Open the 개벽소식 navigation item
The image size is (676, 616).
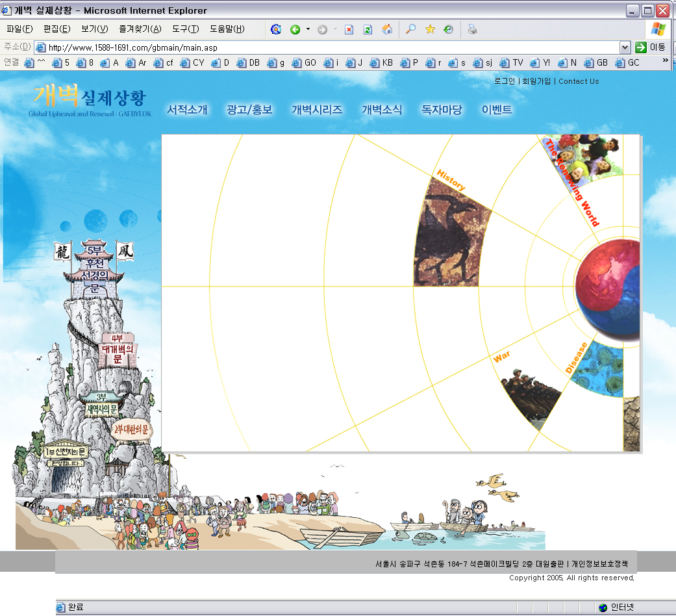[x=382, y=110]
